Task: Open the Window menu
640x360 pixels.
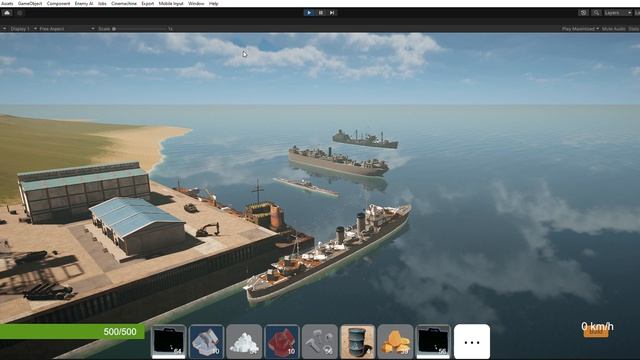Action: [x=196, y=3]
